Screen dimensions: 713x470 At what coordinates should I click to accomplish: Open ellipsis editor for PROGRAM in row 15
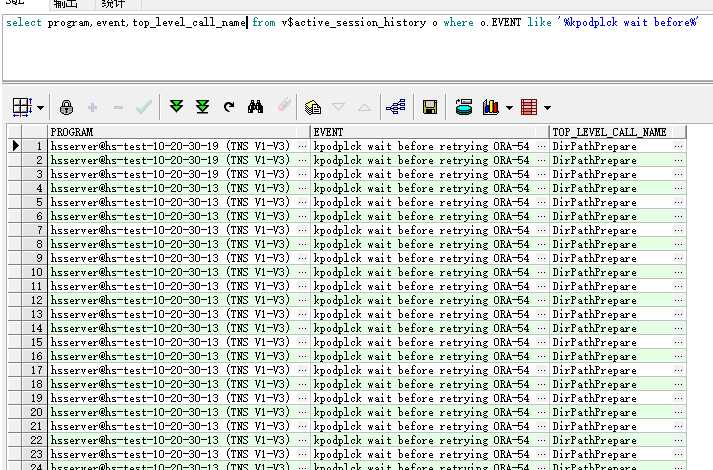[302, 342]
